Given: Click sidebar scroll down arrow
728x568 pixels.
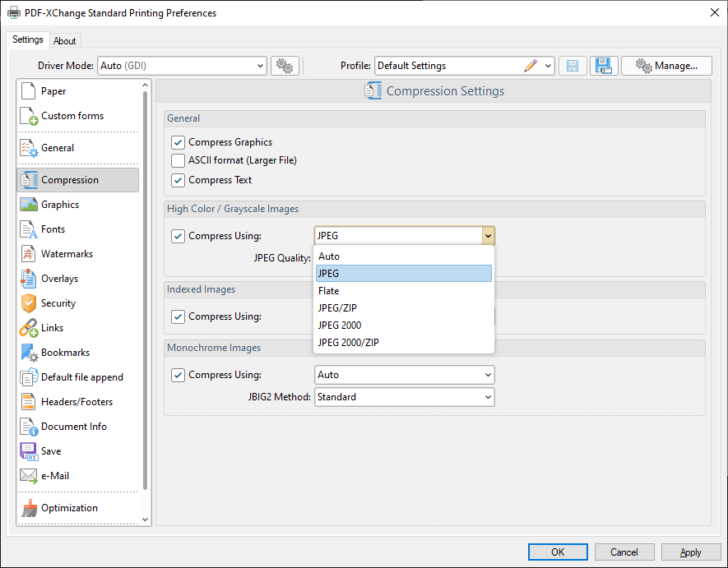Looking at the screenshot, I should click(x=145, y=520).
